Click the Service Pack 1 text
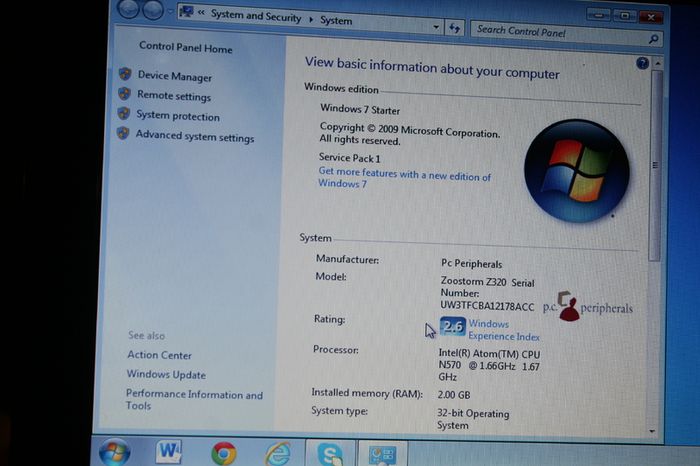The width and height of the screenshot is (700, 466). coord(350,158)
